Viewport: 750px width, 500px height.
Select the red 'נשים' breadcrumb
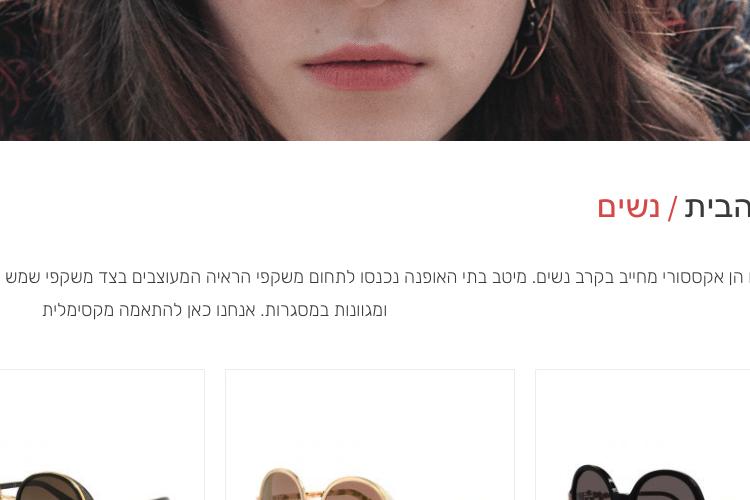pyautogui.click(x=629, y=208)
